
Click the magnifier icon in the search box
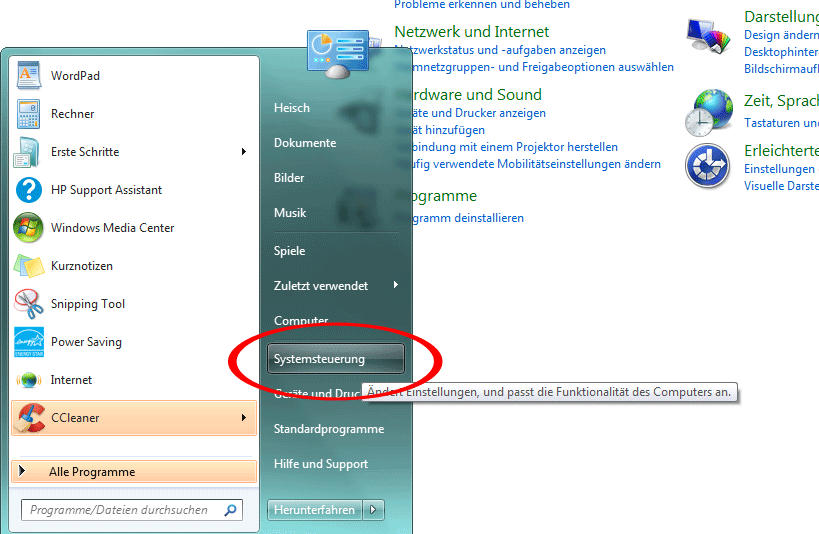[x=230, y=510]
